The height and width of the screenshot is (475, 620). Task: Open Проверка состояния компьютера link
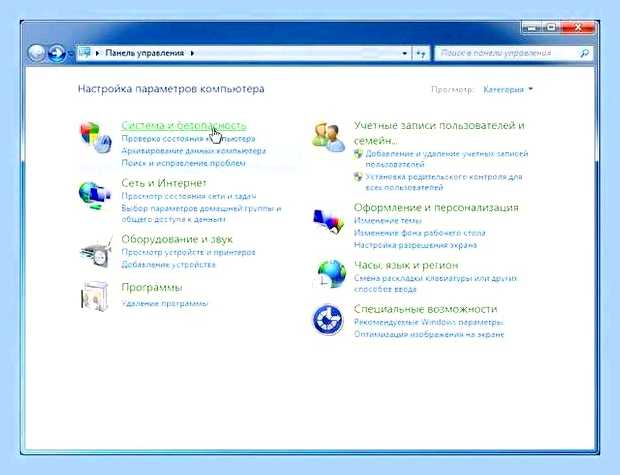[188, 138]
